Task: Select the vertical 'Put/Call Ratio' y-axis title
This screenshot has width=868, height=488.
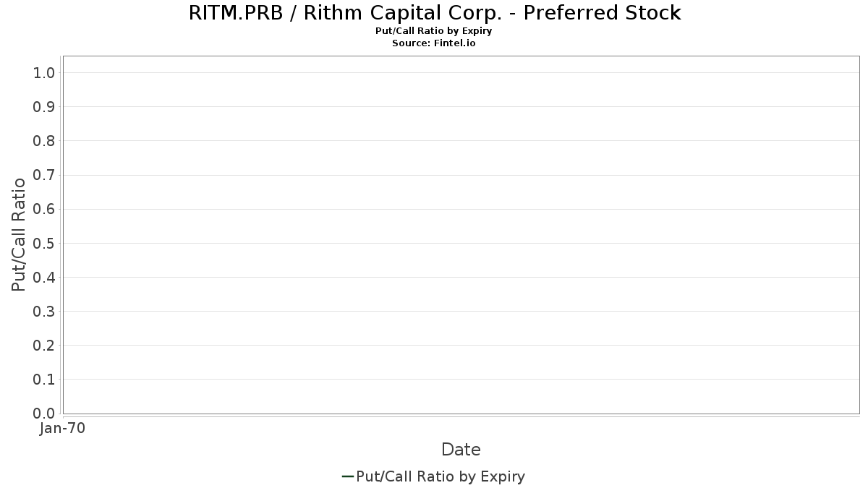Action: (x=19, y=234)
